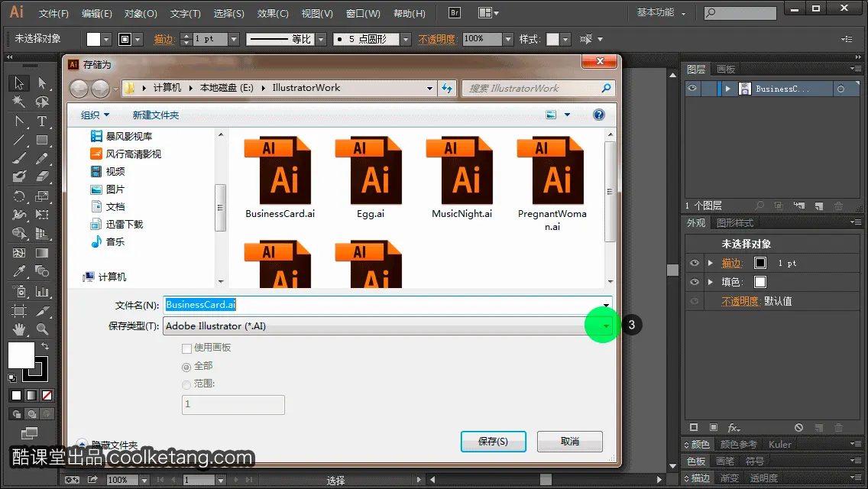The height and width of the screenshot is (489, 868).
Task: Enable the 使用画板 checkbox
Action: (186, 348)
